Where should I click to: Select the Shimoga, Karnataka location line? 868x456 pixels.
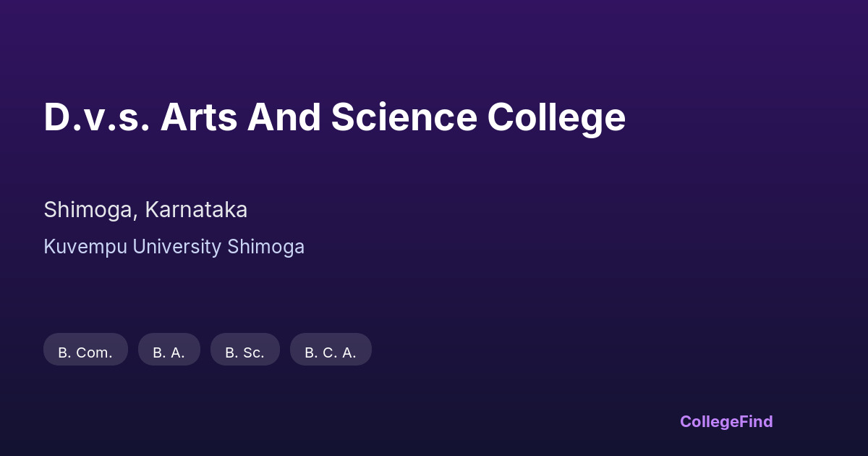(x=145, y=210)
